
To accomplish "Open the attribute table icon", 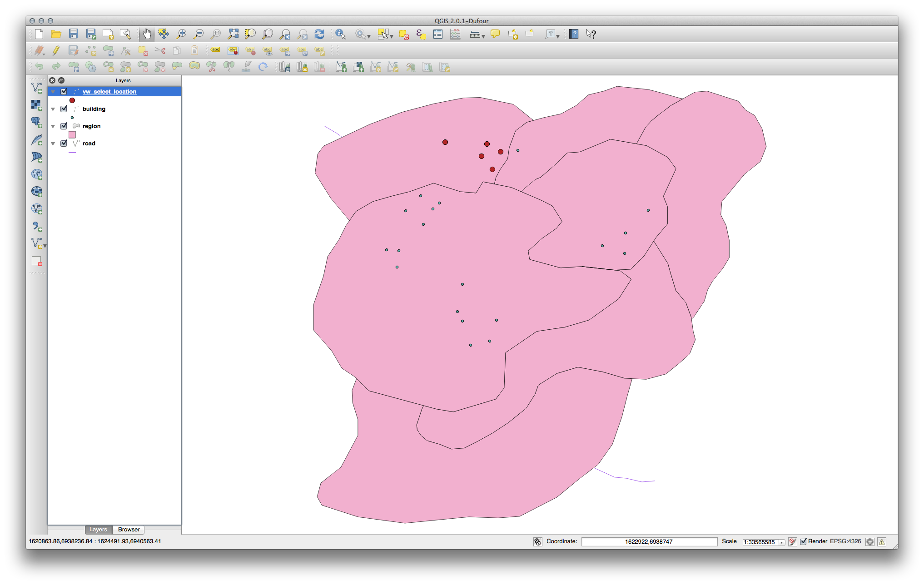I will [x=438, y=34].
